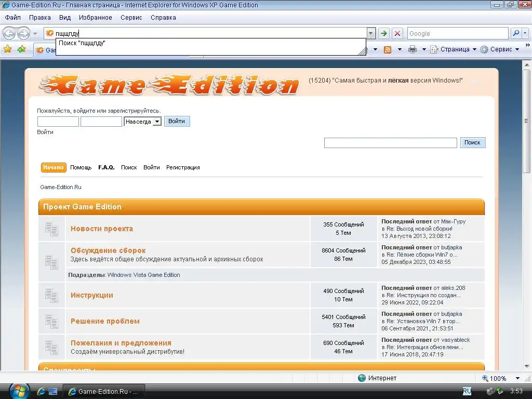Screen dimensions: 532x399
Task: Open the RSS feeds dropdown arrow
Action: tap(400, 49)
